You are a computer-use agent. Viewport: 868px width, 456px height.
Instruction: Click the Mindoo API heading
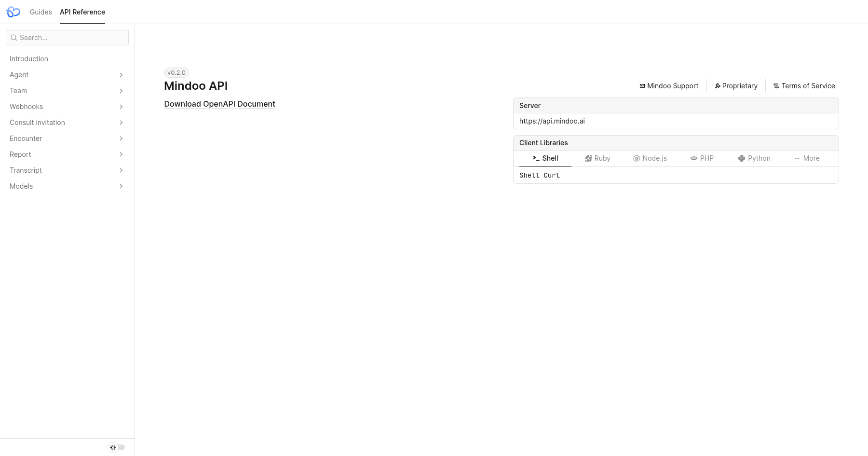click(x=196, y=86)
